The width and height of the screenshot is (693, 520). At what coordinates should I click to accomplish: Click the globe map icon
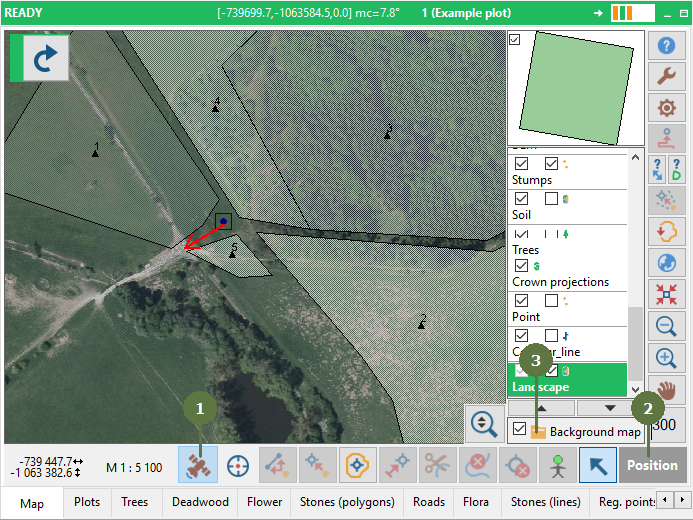(x=666, y=263)
